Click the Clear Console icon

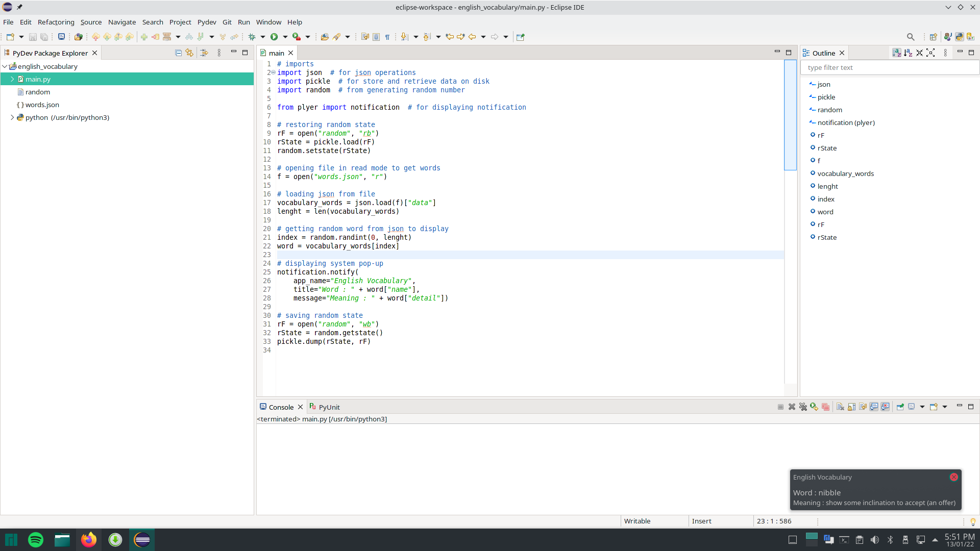tap(840, 407)
